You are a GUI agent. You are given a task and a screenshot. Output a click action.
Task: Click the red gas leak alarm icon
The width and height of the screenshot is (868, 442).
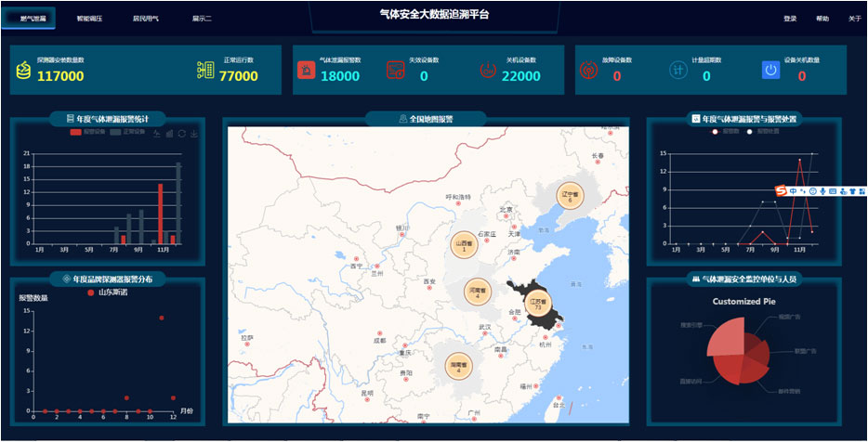coord(306,71)
